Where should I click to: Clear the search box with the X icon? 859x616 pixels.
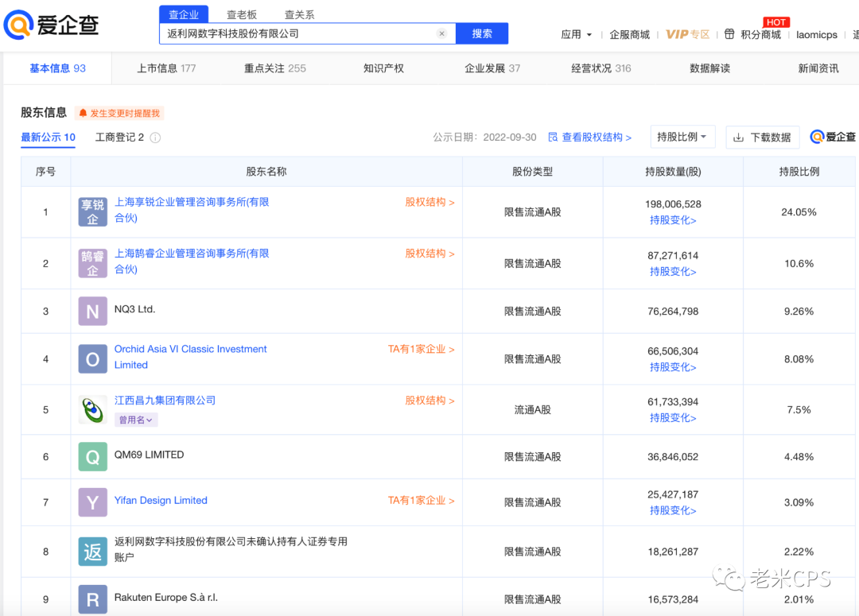[x=441, y=33]
